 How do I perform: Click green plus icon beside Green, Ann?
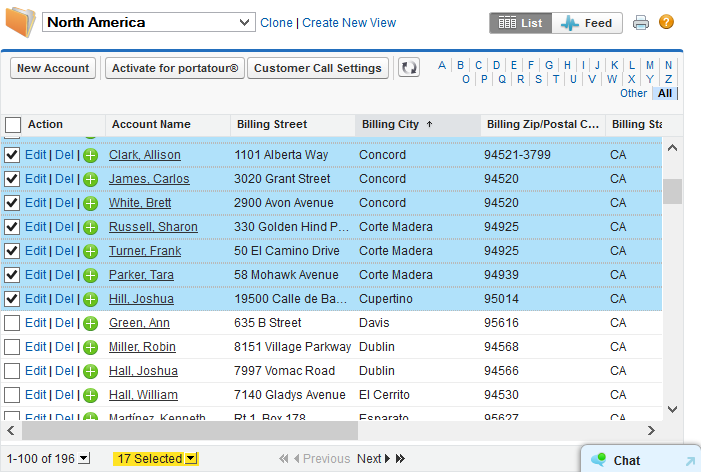90,323
